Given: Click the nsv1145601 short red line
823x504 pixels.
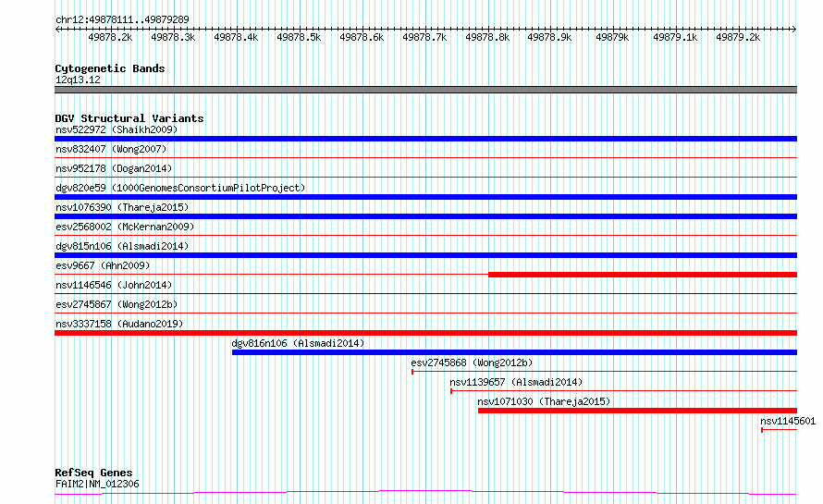Looking at the screenshot, I should [779, 430].
